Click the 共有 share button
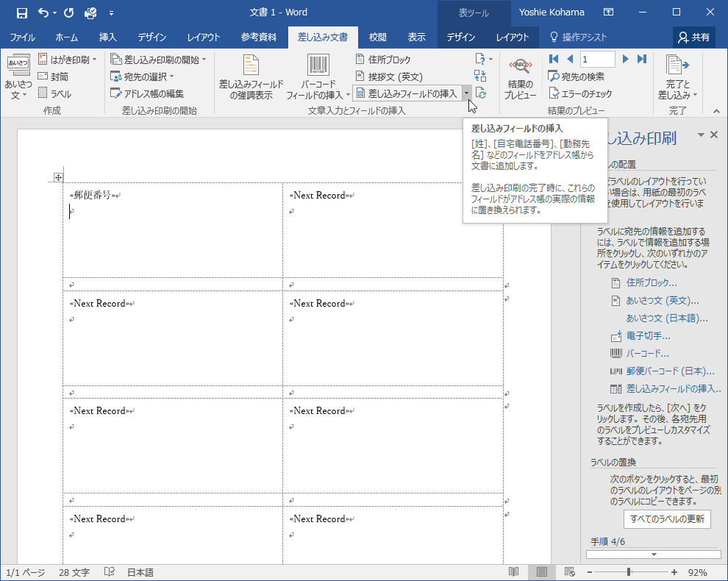This screenshot has height=581, width=728. coord(693,38)
